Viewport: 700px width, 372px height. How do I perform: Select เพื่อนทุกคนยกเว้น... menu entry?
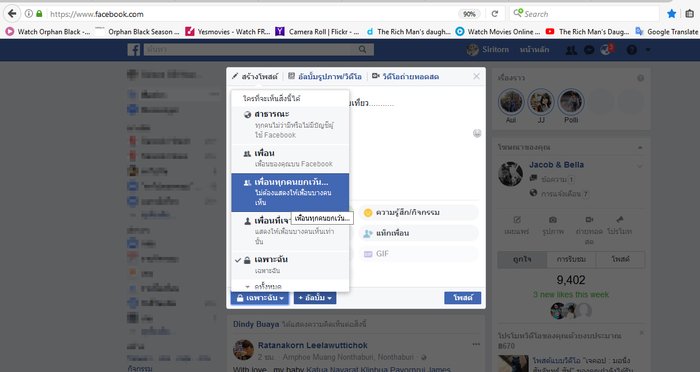click(x=290, y=192)
